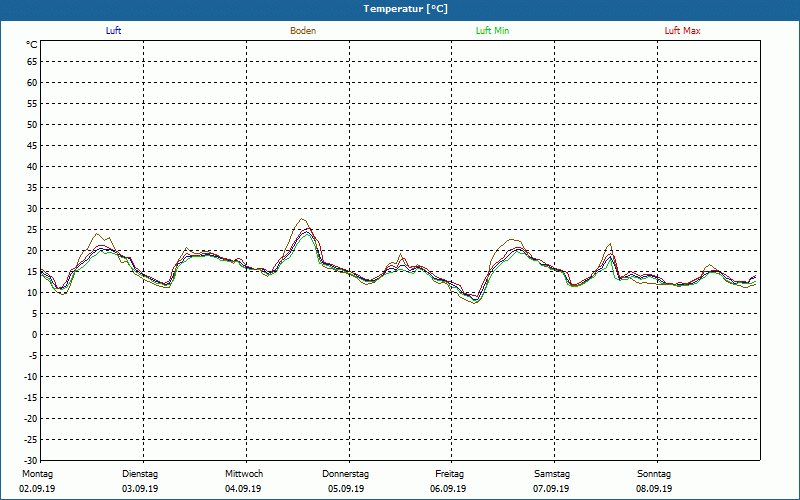Screen dimensions: 800x500
Task: Click the '-10' y-axis value
Action: click(30, 377)
